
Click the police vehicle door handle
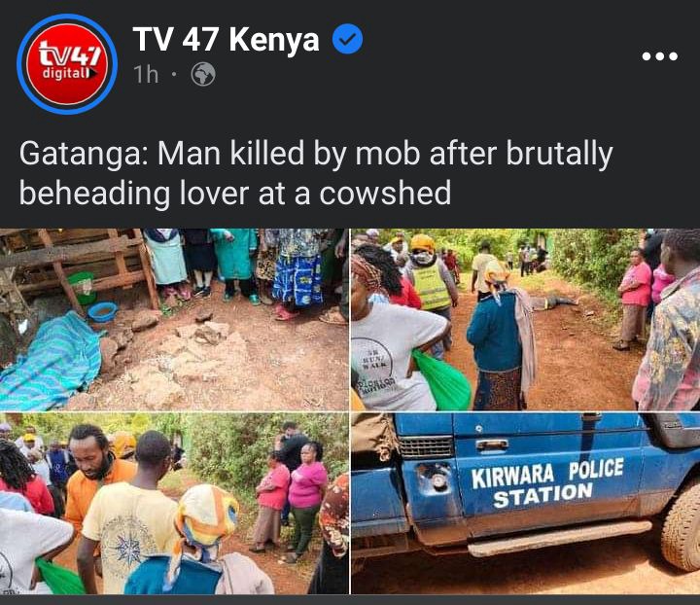tap(492, 445)
